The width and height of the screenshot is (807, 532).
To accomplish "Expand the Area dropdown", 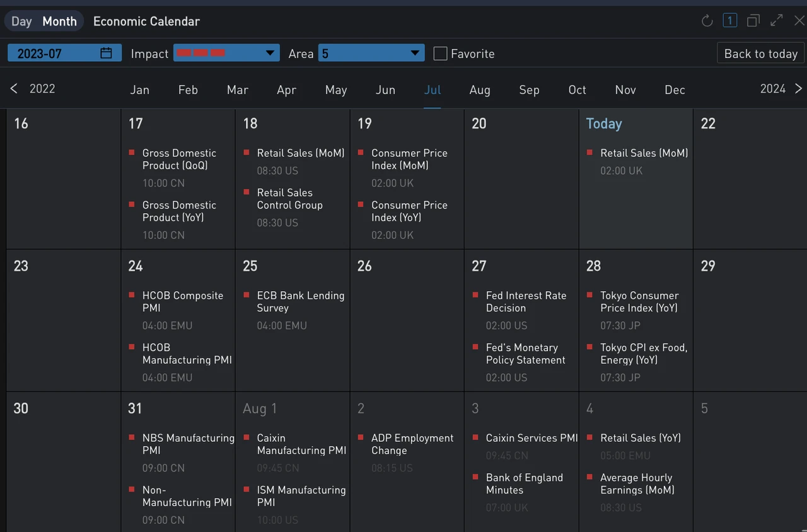I will [x=371, y=53].
